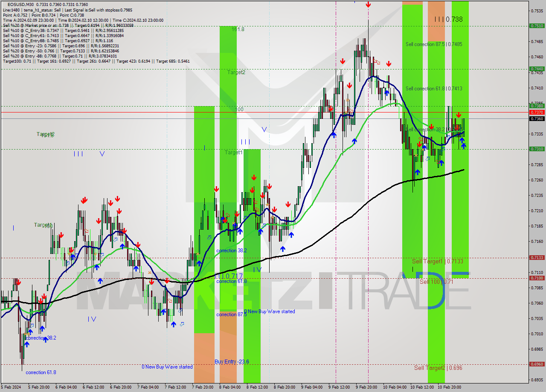Click the 0.7210 price axis label
The image size is (546, 392).
pyautogui.click(x=536, y=210)
